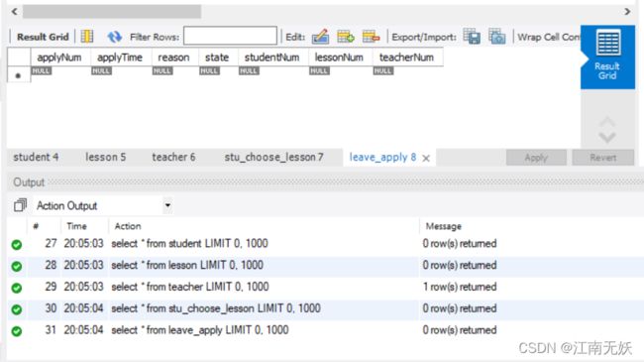Open the Result Grid side panel button
Image resolution: width=644 pixels, height=362 pixels.
point(608,57)
